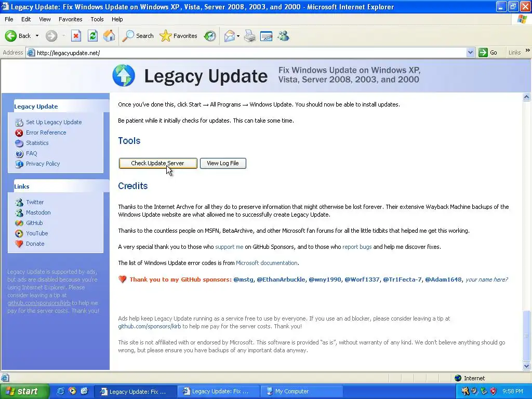Image resolution: width=532 pixels, height=399 pixels.
Task: Click the Legacy Update globe logo
Action: coord(124,75)
